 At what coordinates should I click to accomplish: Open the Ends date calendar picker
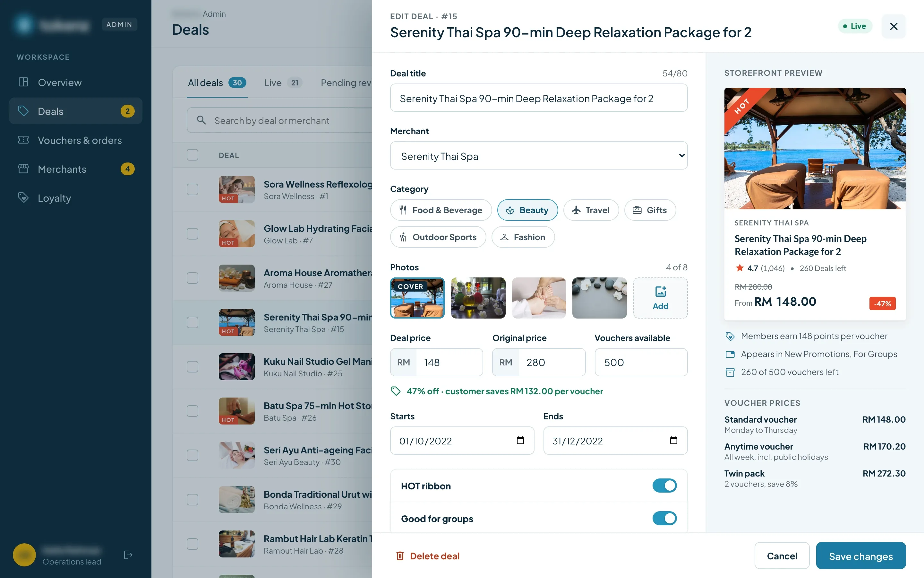pos(673,440)
